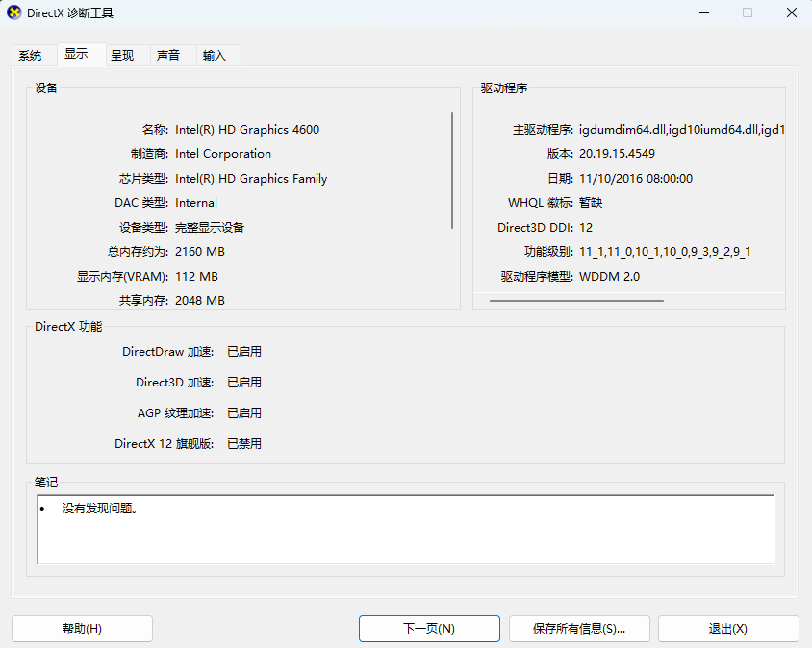Click the 驱动程序模型: label

click(537, 276)
